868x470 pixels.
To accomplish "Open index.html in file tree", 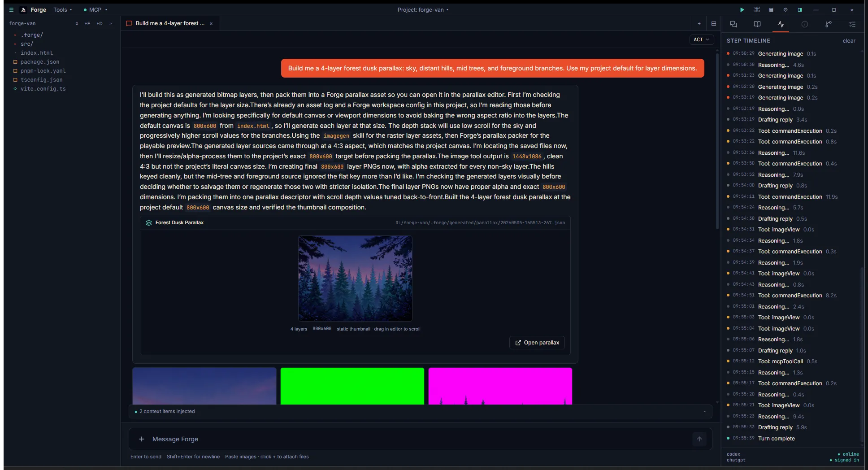I will pyautogui.click(x=36, y=53).
